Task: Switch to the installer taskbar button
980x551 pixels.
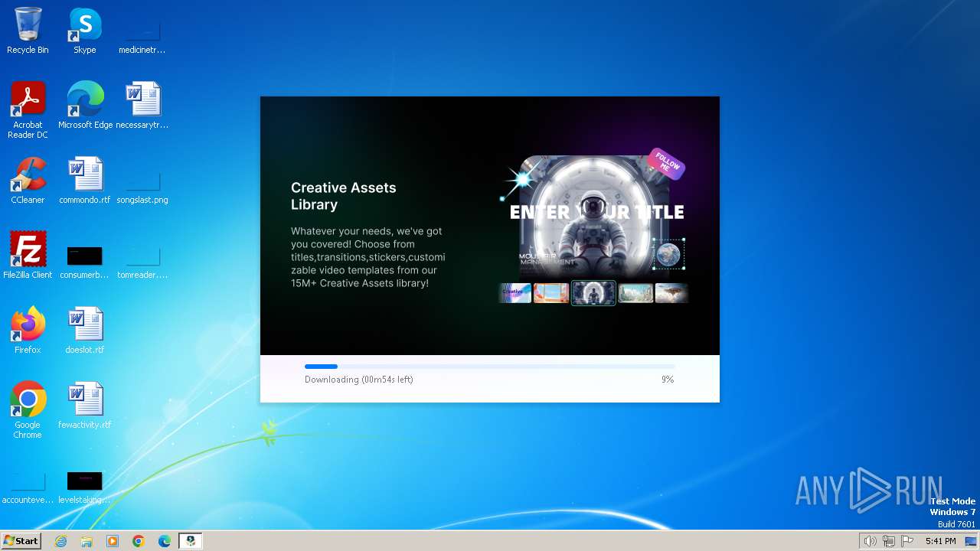Action: (191, 541)
